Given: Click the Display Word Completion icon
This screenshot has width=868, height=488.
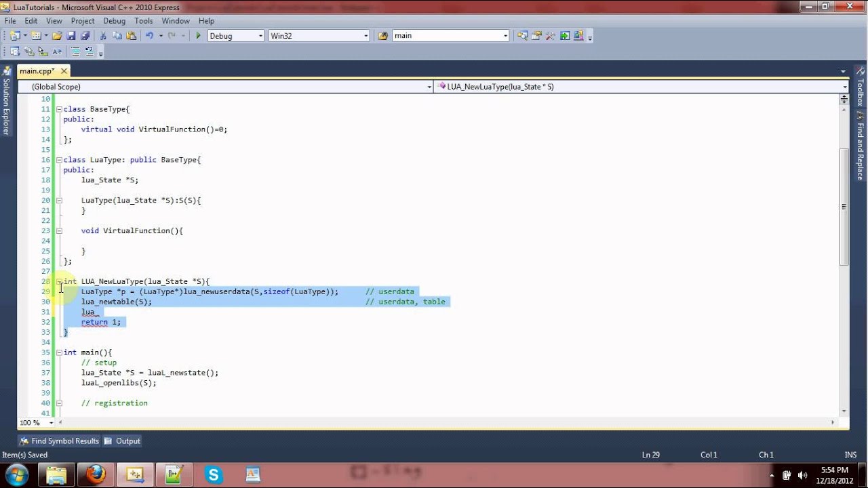Looking at the screenshot, I should (57, 52).
